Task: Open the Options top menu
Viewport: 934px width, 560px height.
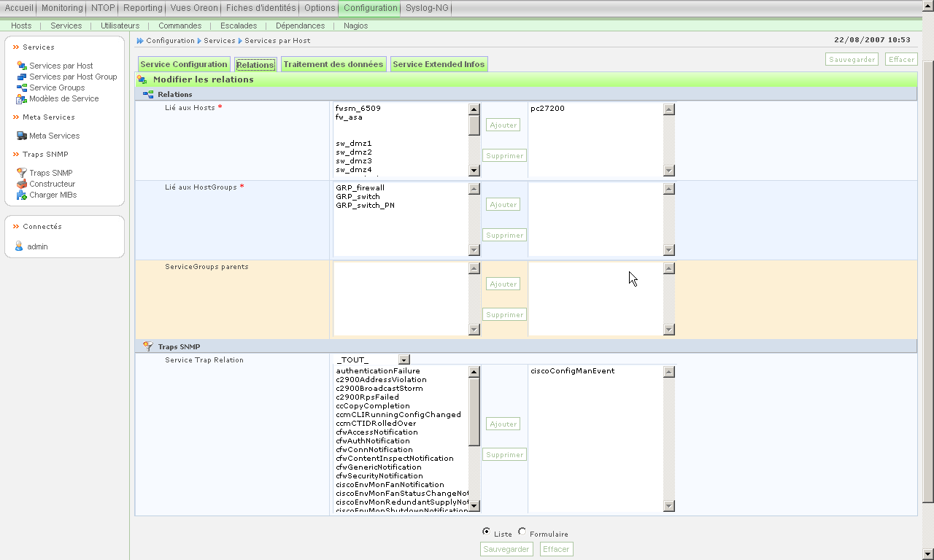Action: (320, 8)
